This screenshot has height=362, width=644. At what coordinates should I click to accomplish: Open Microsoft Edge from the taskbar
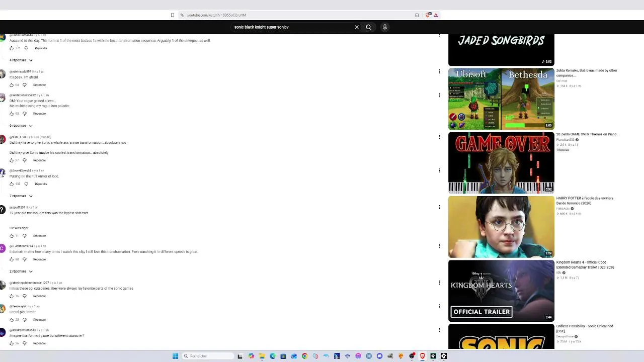[273, 356]
